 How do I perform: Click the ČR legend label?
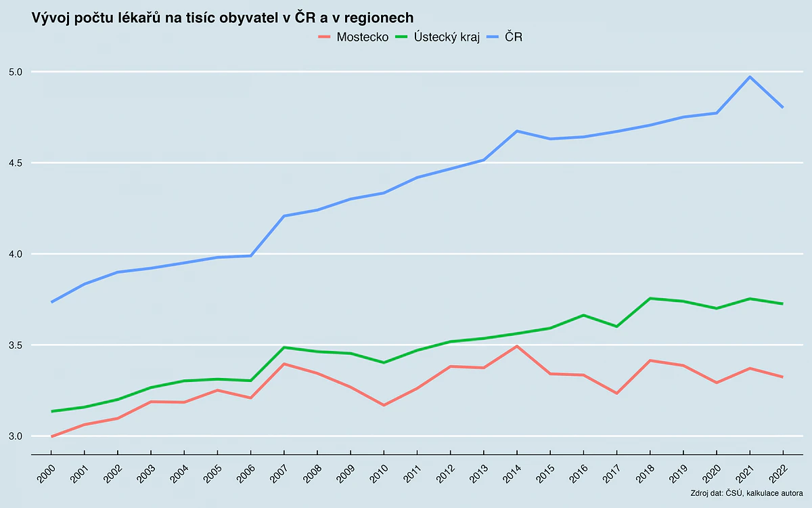click(514, 37)
